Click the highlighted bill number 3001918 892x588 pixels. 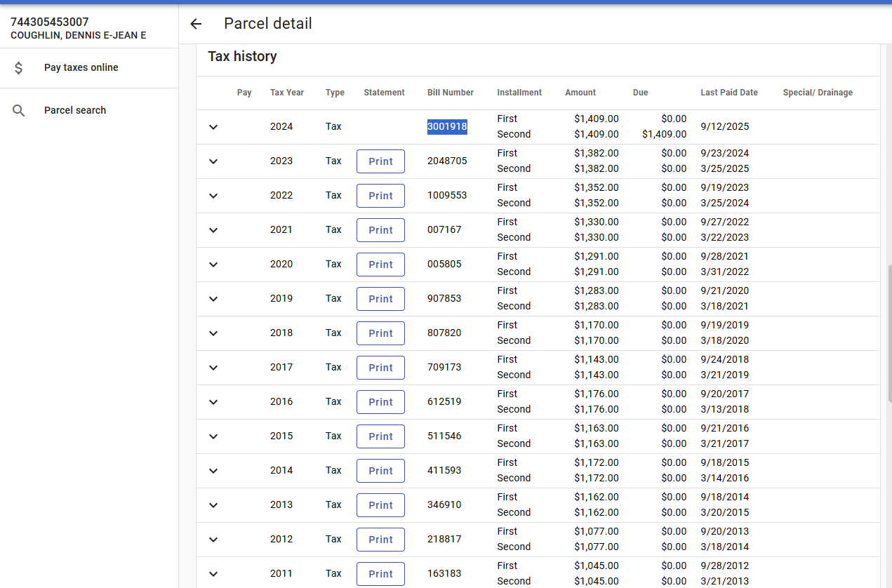(x=447, y=127)
